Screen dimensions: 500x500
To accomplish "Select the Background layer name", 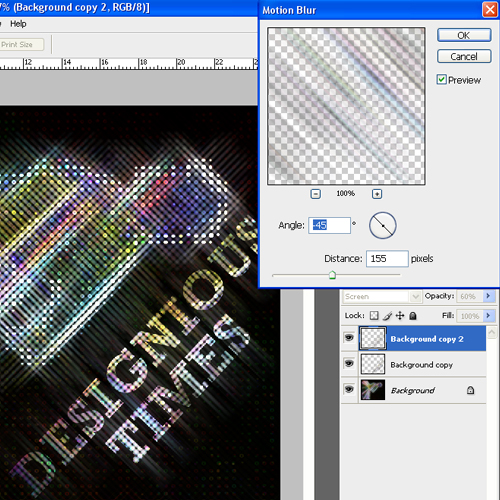I will pos(413,390).
